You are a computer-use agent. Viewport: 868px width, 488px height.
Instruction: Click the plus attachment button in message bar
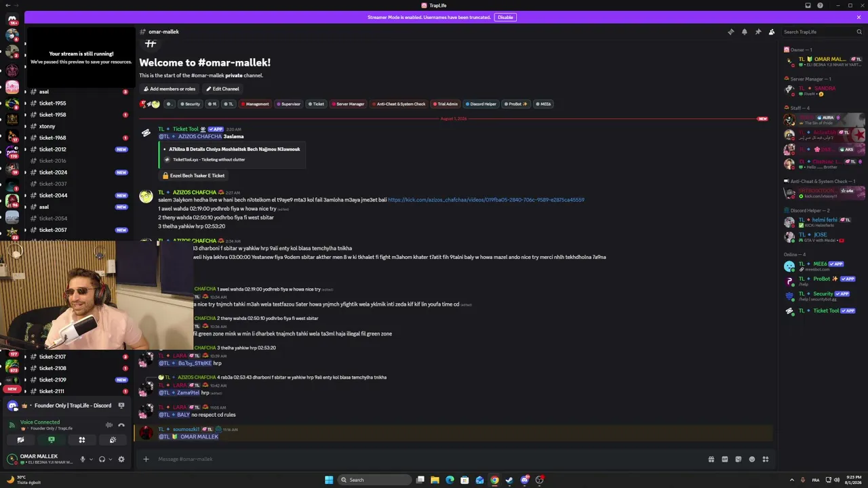coord(145,459)
